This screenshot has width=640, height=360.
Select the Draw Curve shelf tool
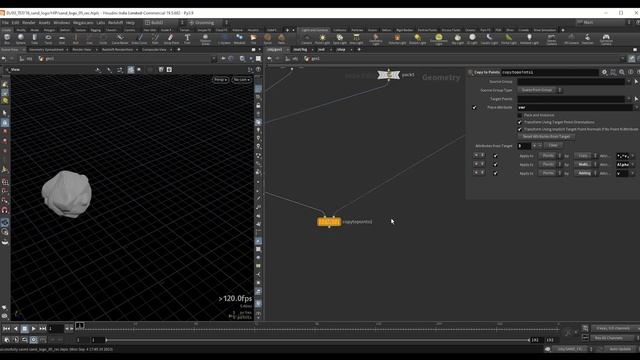tap(139, 39)
